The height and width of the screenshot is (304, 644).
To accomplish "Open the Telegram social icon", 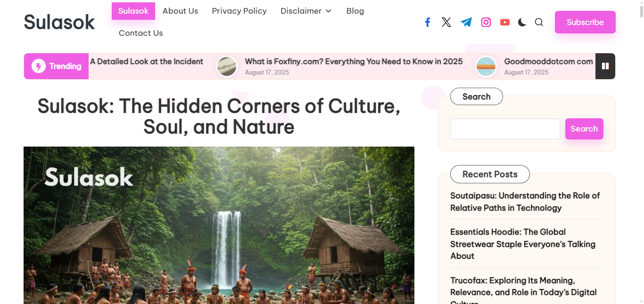I will pyautogui.click(x=466, y=22).
